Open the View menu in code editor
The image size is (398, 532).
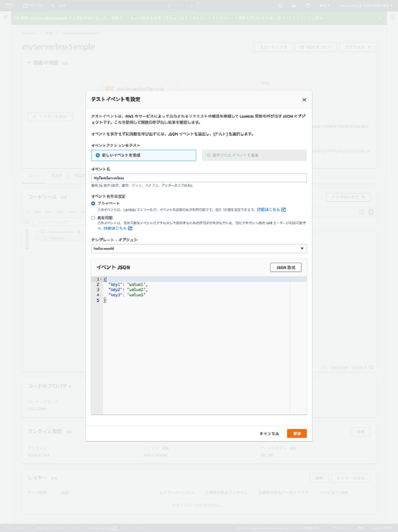pos(72,212)
